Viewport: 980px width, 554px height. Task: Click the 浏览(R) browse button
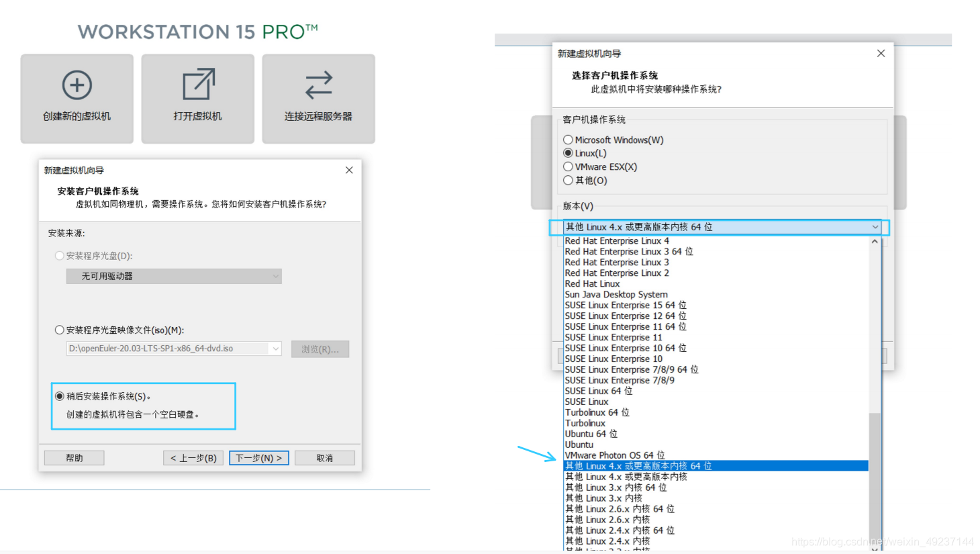coord(320,349)
